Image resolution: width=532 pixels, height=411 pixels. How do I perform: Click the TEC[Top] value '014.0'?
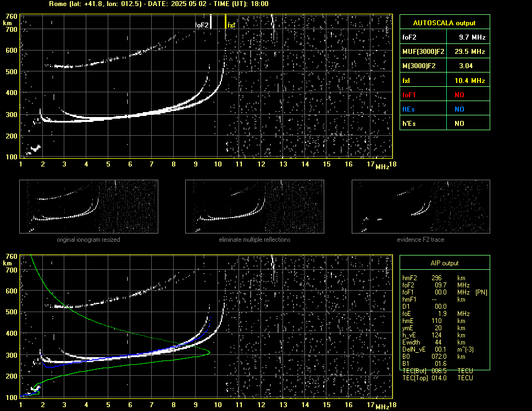pos(439,378)
